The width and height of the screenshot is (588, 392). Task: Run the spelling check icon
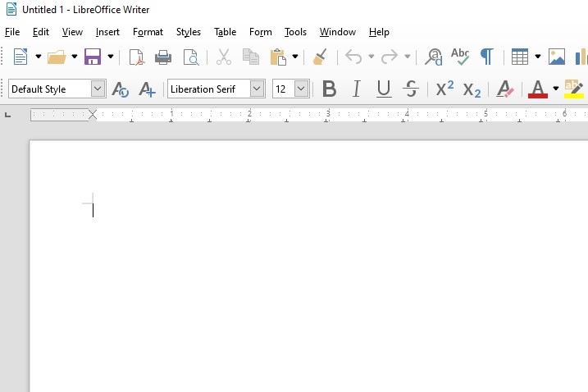coord(460,57)
